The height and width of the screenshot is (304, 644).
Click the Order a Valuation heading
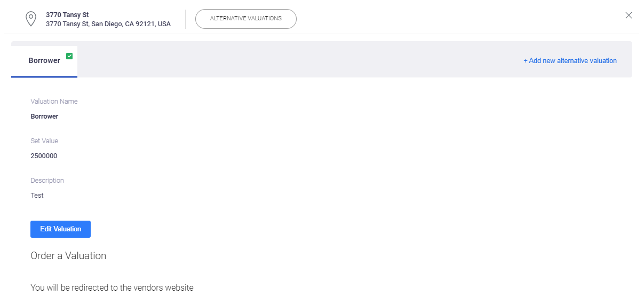click(x=68, y=255)
